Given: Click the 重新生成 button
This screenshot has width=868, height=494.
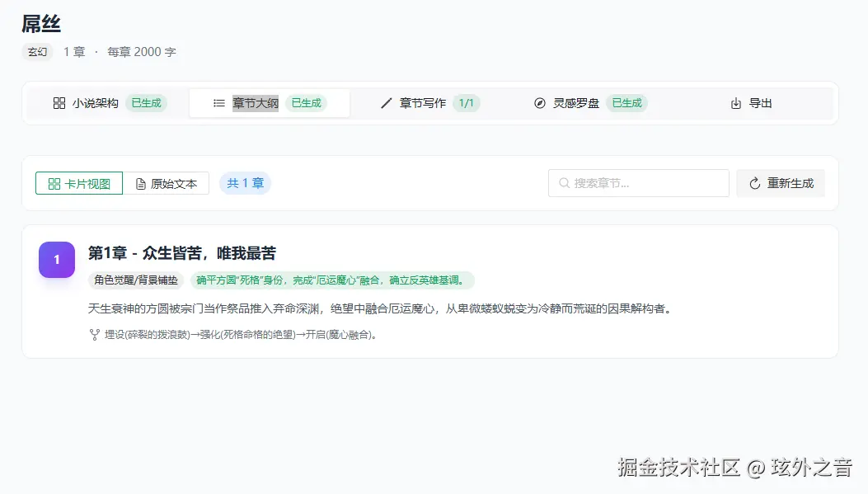Looking at the screenshot, I should [781, 183].
